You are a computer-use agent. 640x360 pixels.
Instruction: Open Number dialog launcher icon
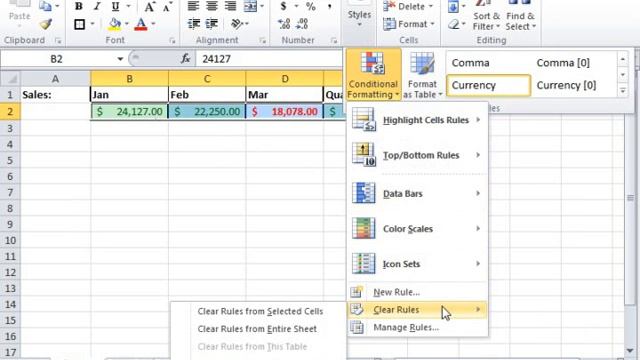coord(334,40)
